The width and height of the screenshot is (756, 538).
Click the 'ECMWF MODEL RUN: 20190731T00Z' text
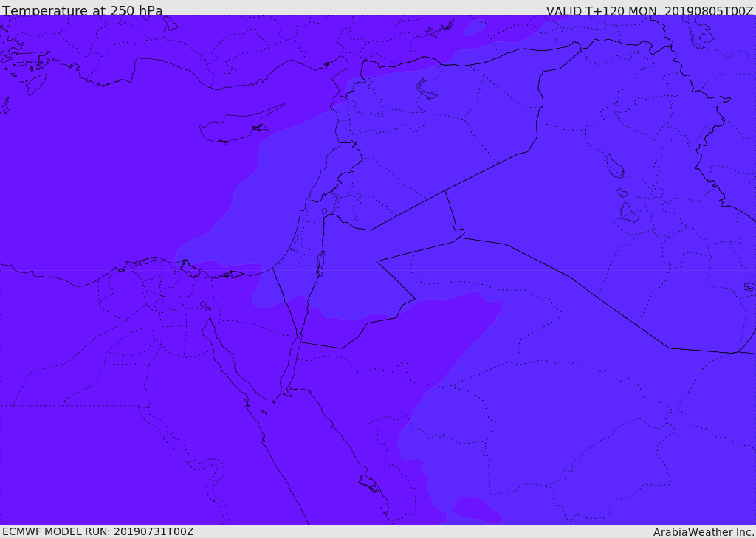coord(98,531)
